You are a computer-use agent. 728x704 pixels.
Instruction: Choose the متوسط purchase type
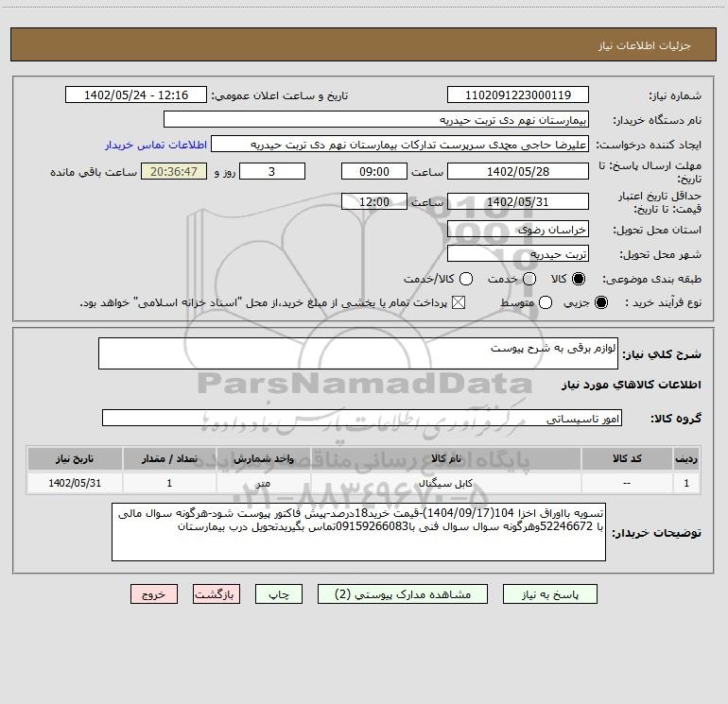coord(546,302)
